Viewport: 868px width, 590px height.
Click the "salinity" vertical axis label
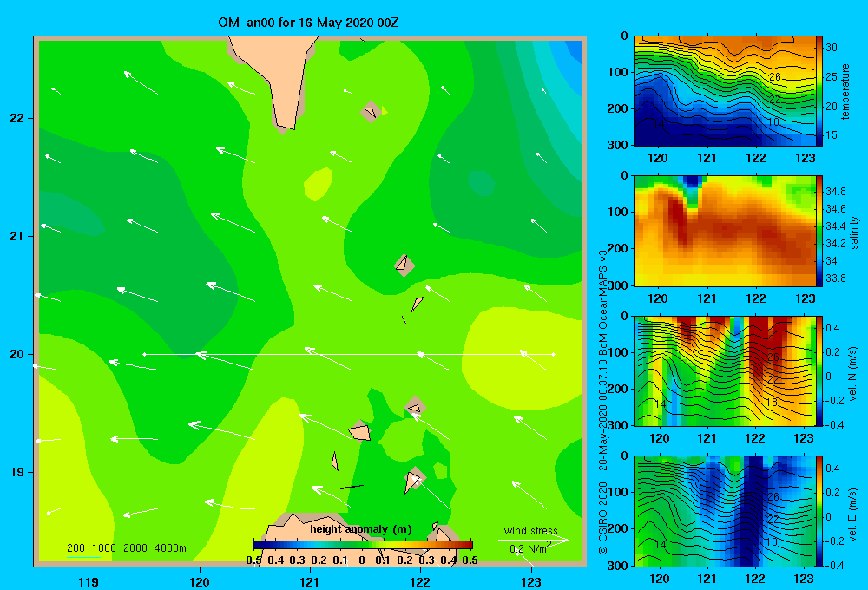(x=854, y=233)
